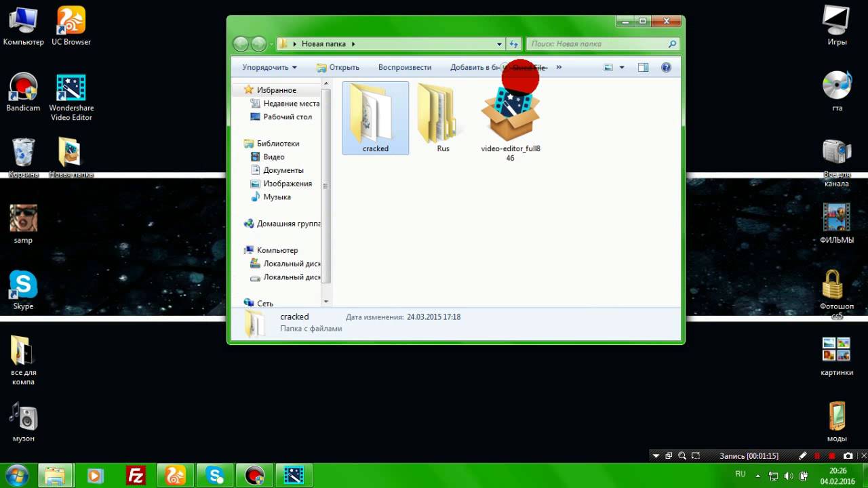This screenshot has width=868, height=488.
Task: Open FileZilla from the taskbar
Action: (136, 476)
